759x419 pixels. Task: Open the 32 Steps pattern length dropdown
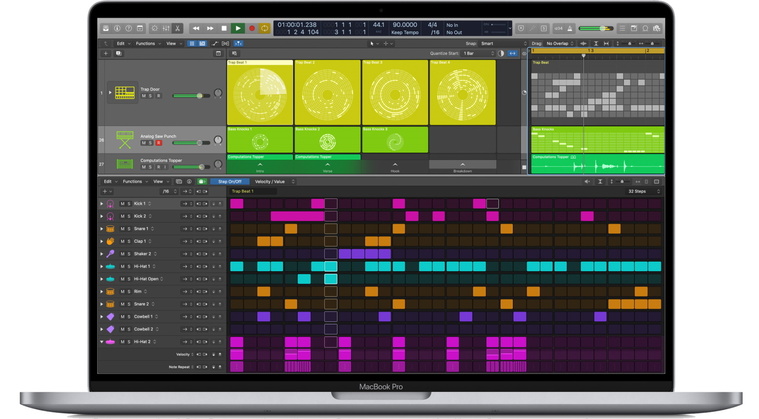point(644,192)
